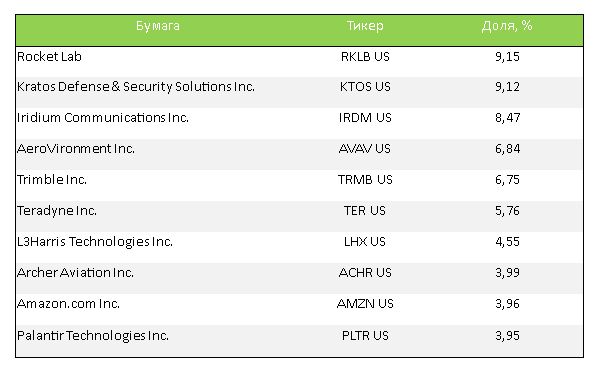Click the Доля, % column header

[507, 26]
